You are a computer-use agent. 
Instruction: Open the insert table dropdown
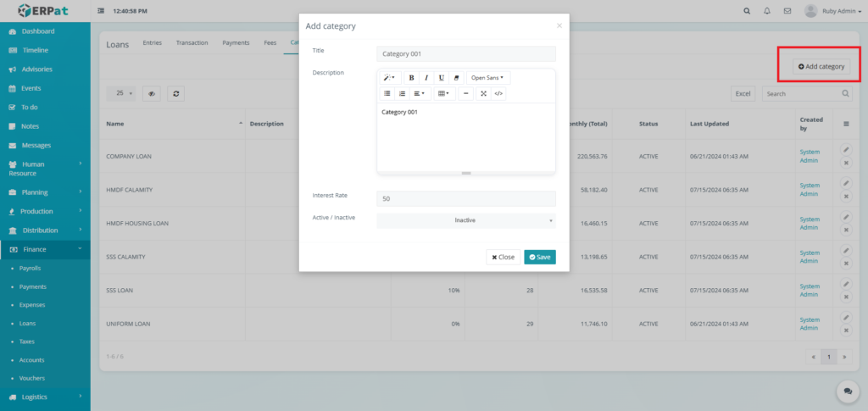pyautogui.click(x=444, y=93)
